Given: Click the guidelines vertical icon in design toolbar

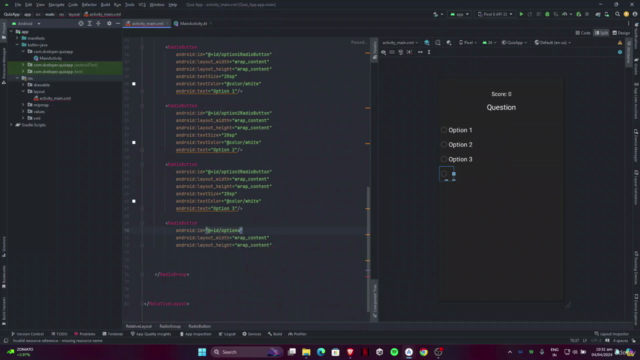Looking at the screenshot, I should pos(429,52).
